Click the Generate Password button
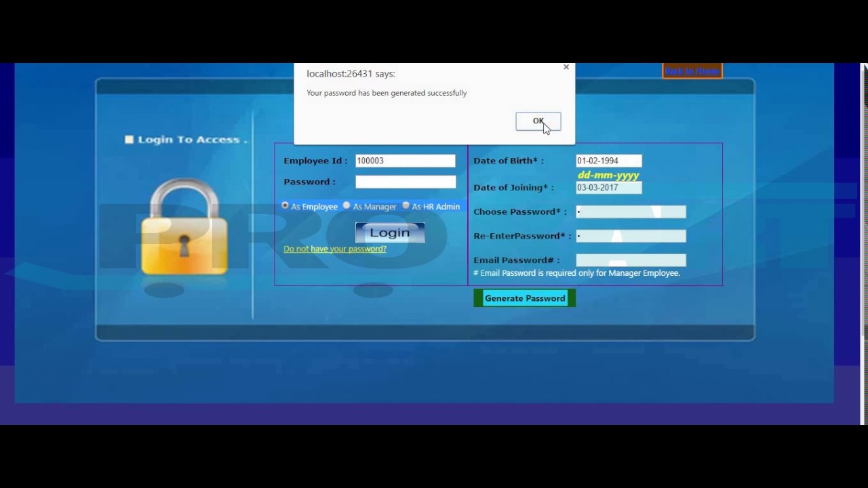The width and height of the screenshot is (868, 488). coord(525,298)
